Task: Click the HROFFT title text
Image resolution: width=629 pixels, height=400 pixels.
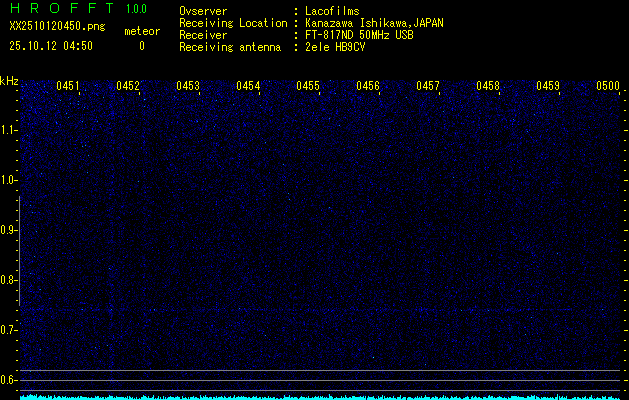Action: point(62,10)
